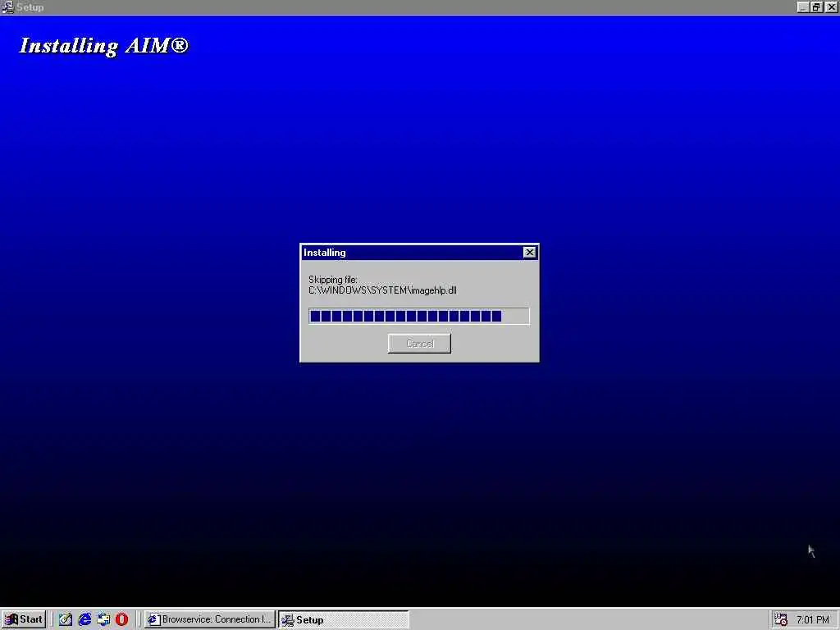Click the 'Installing AIM®' heading

(104, 46)
